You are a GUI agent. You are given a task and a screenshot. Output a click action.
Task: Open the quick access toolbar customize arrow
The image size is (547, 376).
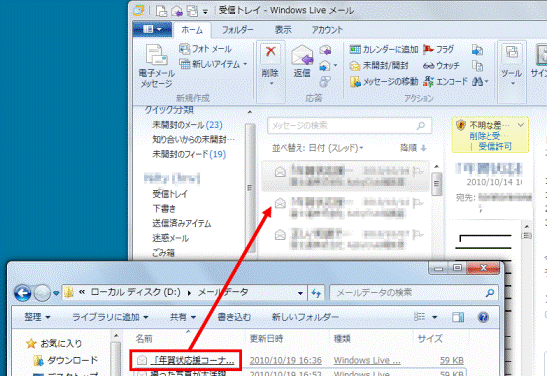pyautogui.click(x=205, y=12)
